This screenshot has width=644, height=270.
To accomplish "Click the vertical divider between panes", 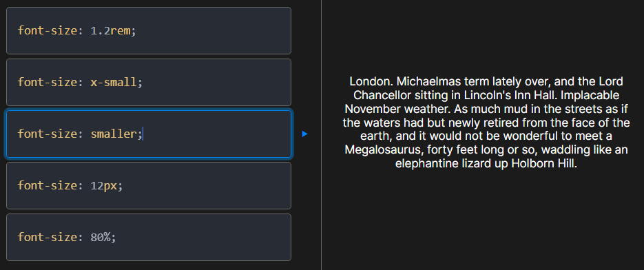I will click(x=321, y=135).
